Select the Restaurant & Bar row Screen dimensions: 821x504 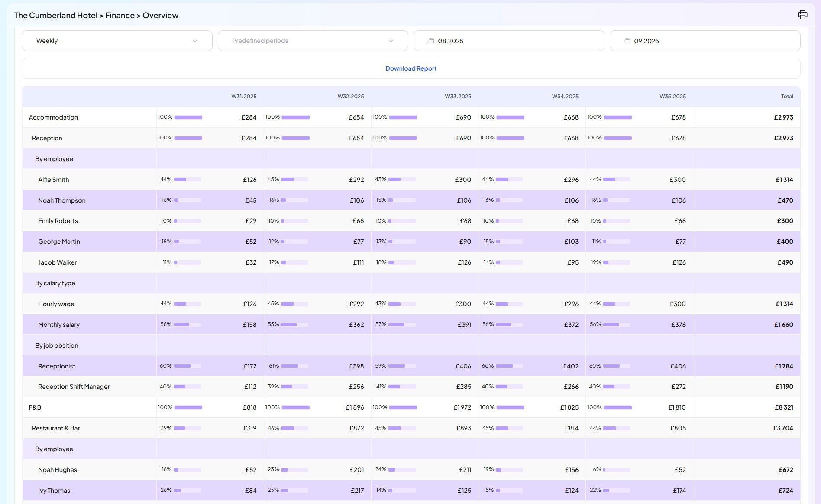pyautogui.click(x=56, y=428)
